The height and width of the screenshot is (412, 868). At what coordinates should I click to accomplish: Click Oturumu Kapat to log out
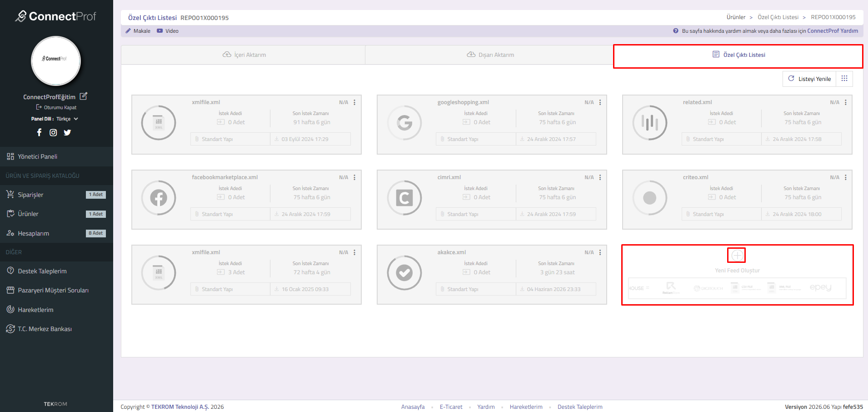coord(56,107)
